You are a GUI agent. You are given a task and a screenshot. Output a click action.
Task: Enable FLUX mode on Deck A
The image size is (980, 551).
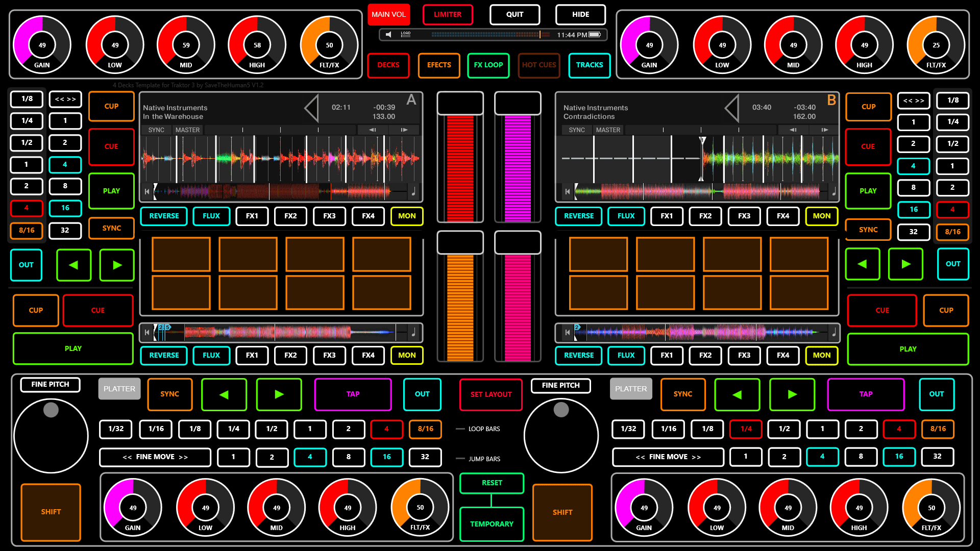211,216
